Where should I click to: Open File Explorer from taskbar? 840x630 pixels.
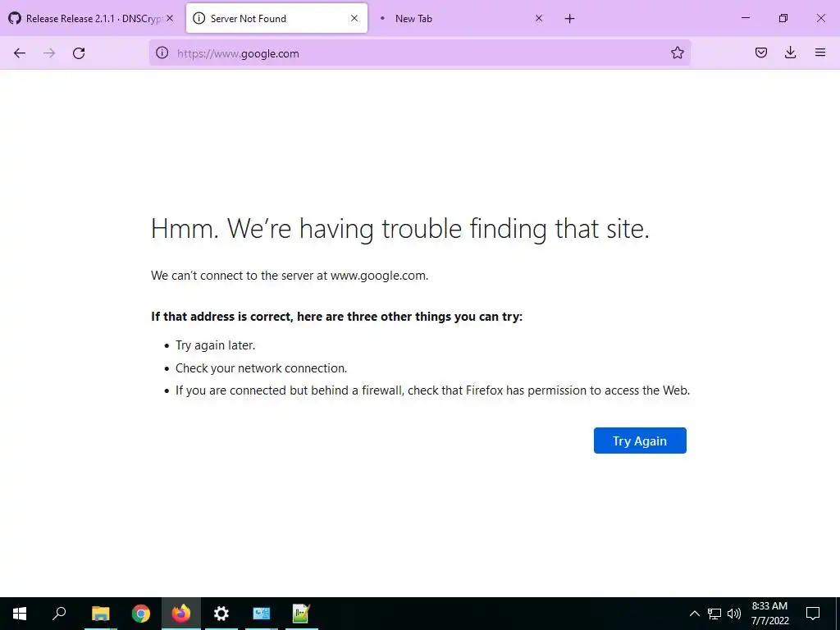point(100,614)
